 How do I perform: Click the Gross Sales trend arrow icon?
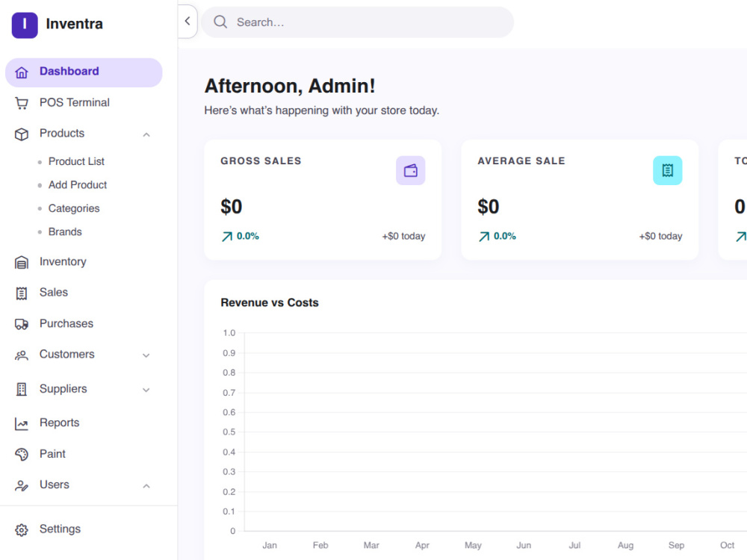tap(227, 237)
